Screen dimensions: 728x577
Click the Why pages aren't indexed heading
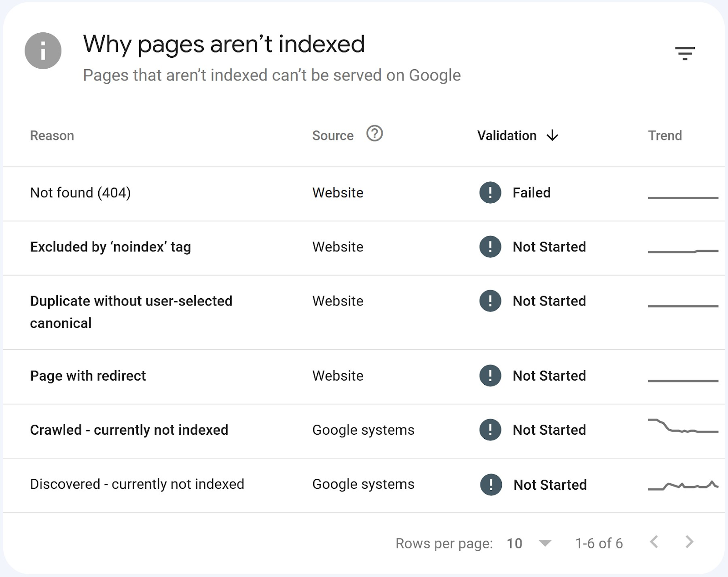click(x=224, y=45)
